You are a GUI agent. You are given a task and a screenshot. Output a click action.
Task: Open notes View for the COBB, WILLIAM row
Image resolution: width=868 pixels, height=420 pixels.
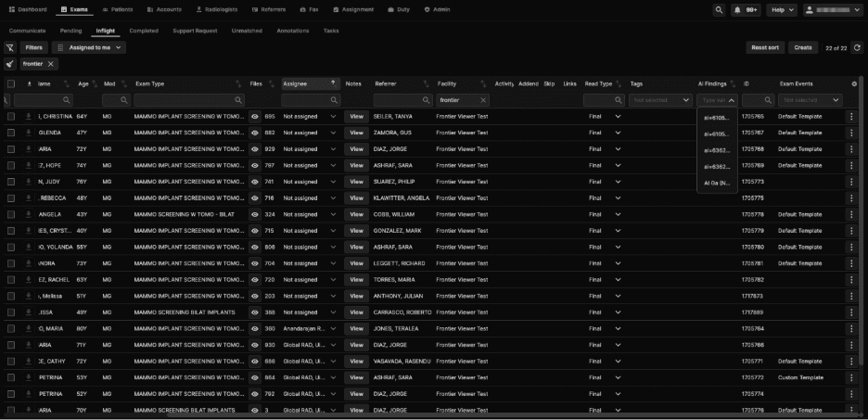click(356, 215)
